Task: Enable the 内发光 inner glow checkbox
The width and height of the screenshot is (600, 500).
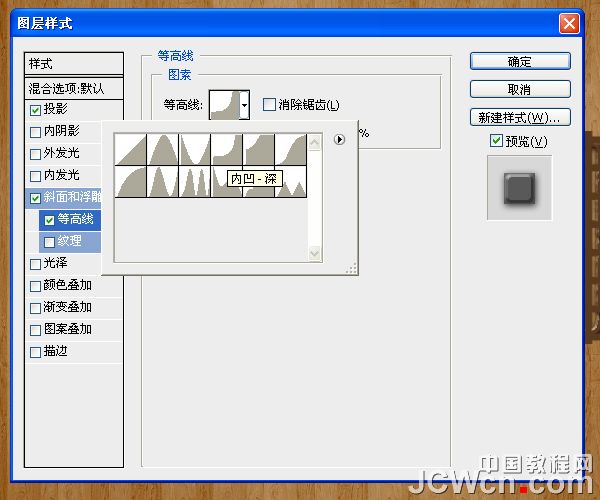Action: (35, 176)
